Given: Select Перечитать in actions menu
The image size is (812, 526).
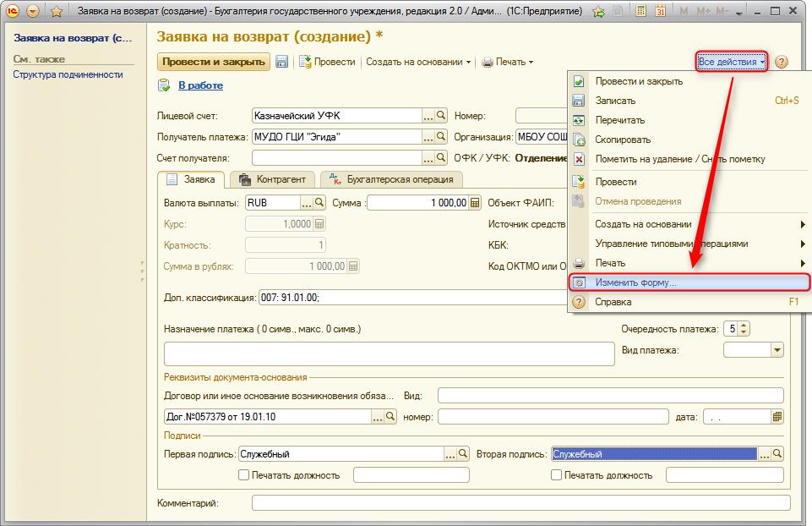Looking at the screenshot, I should pos(689,120).
